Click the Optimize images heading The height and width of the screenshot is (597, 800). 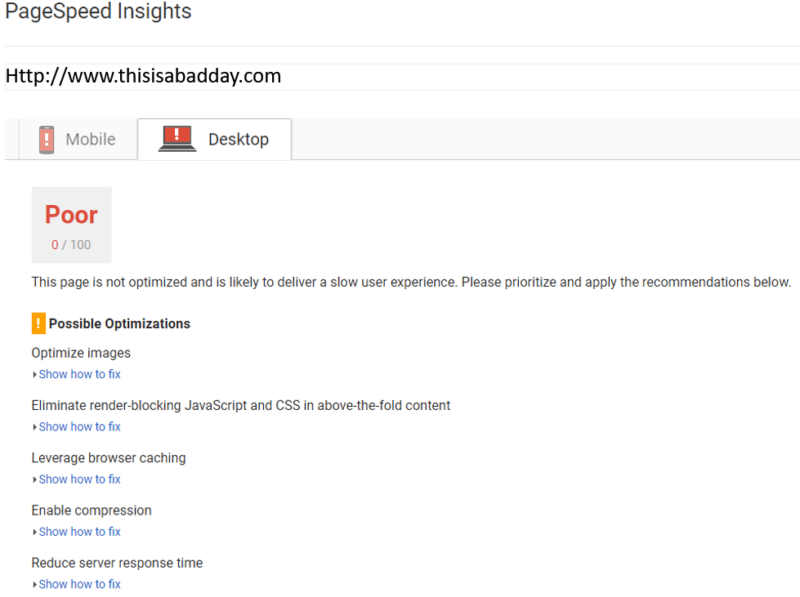(x=81, y=353)
